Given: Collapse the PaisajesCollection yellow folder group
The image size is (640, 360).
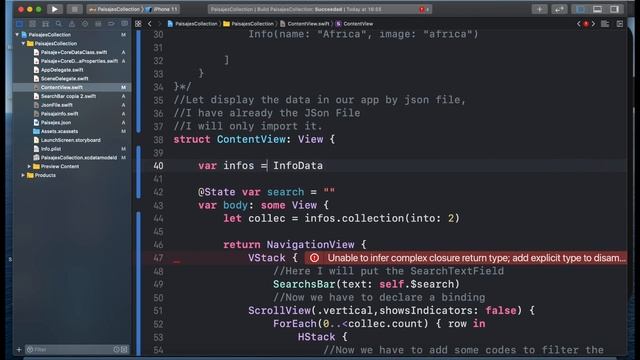Looking at the screenshot, I should [x=23, y=43].
